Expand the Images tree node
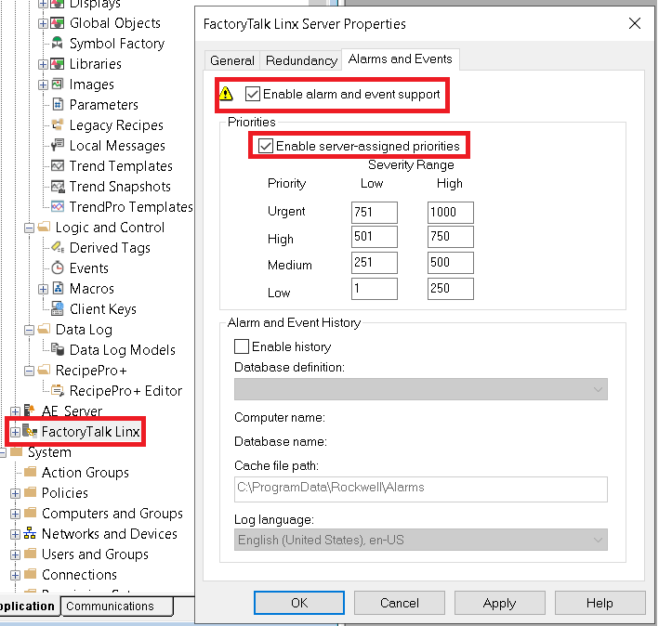This screenshot has height=626, width=672. pos(43,85)
